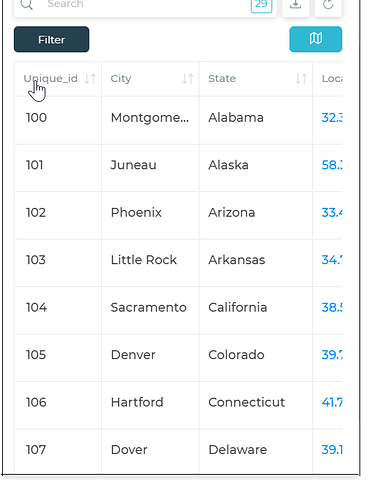This screenshot has width=368, height=485.
Task: Focus the Search input field
Action: tap(147, 5)
